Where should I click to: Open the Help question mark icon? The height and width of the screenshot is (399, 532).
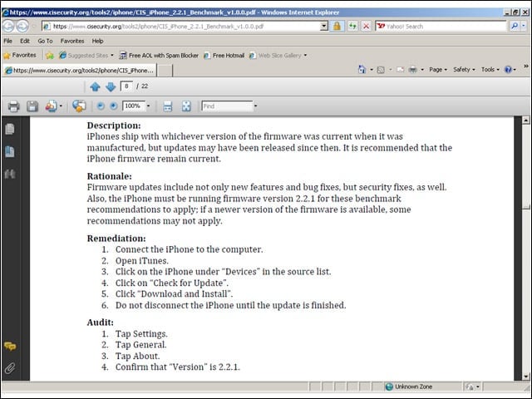pos(508,70)
